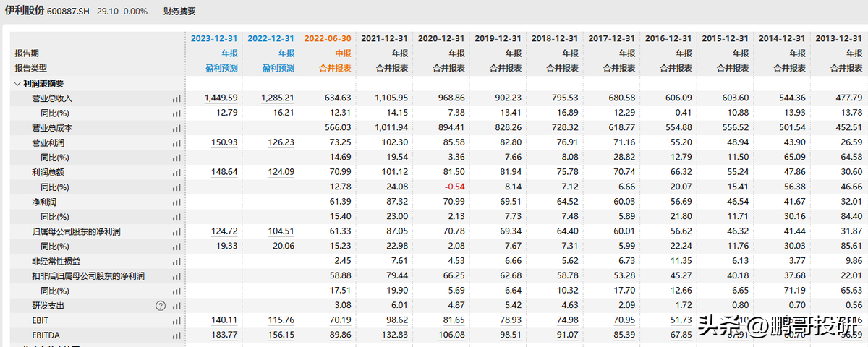Open chart icon for 同比 row under 扣非后归属母公司股东的净利润
This screenshot has width=868, height=347.
click(176, 291)
